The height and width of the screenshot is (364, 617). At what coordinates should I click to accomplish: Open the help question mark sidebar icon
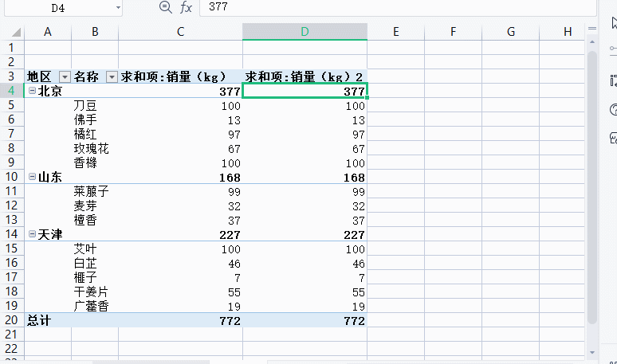coord(612,109)
